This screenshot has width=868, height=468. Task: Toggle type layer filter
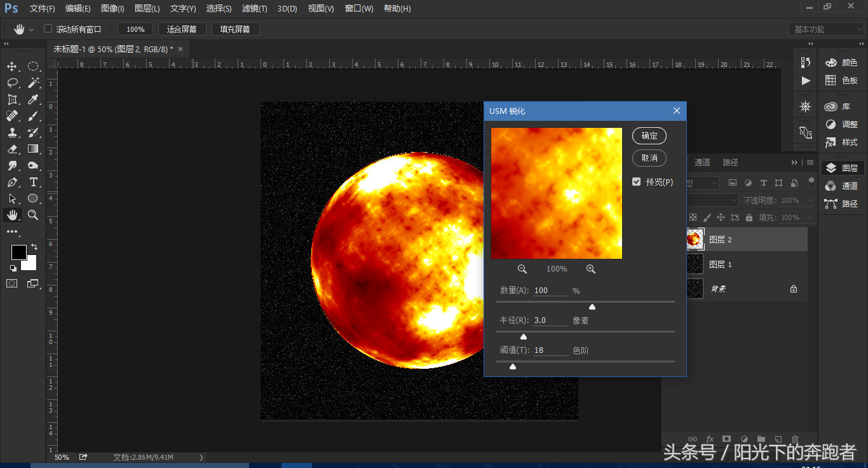pyautogui.click(x=763, y=182)
